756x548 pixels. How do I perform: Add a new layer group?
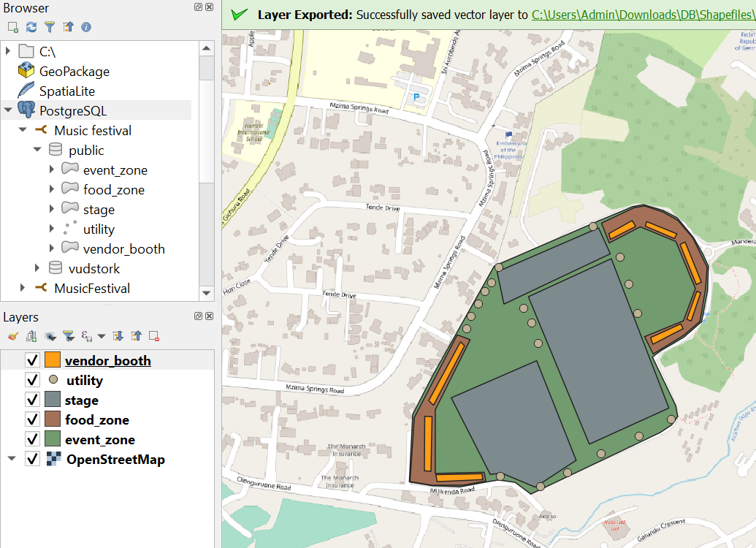pos(31,336)
